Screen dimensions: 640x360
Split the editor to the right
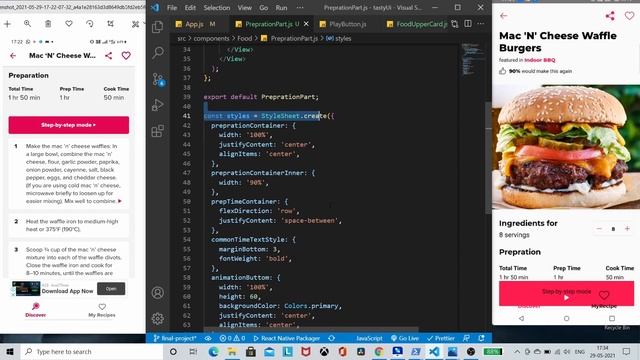468,24
